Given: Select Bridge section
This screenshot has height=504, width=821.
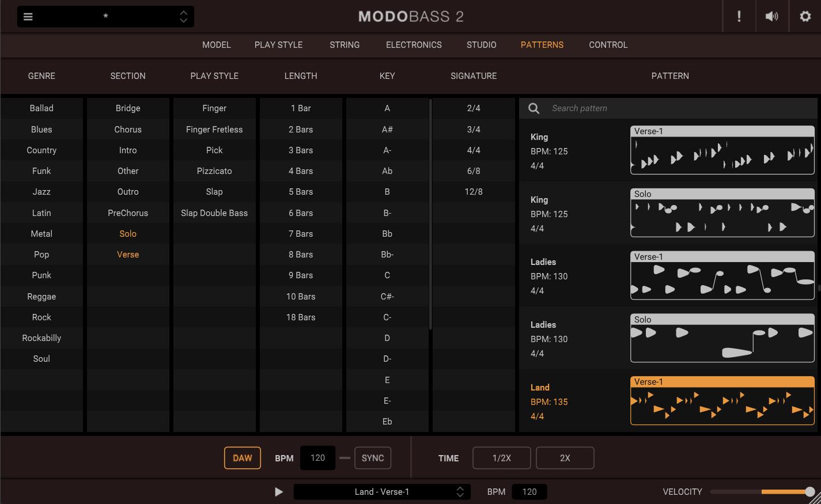Looking at the screenshot, I should click(x=128, y=108).
